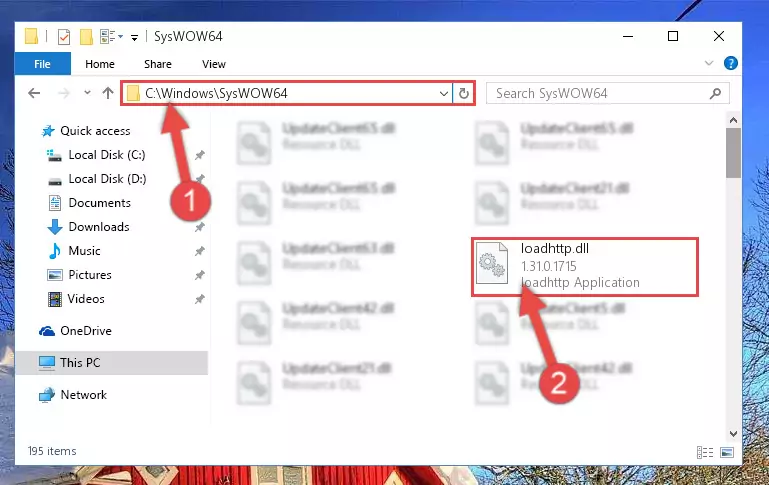Select the loadhttp.dll file name
Viewport: 769px width, 485px height.
(x=555, y=249)
